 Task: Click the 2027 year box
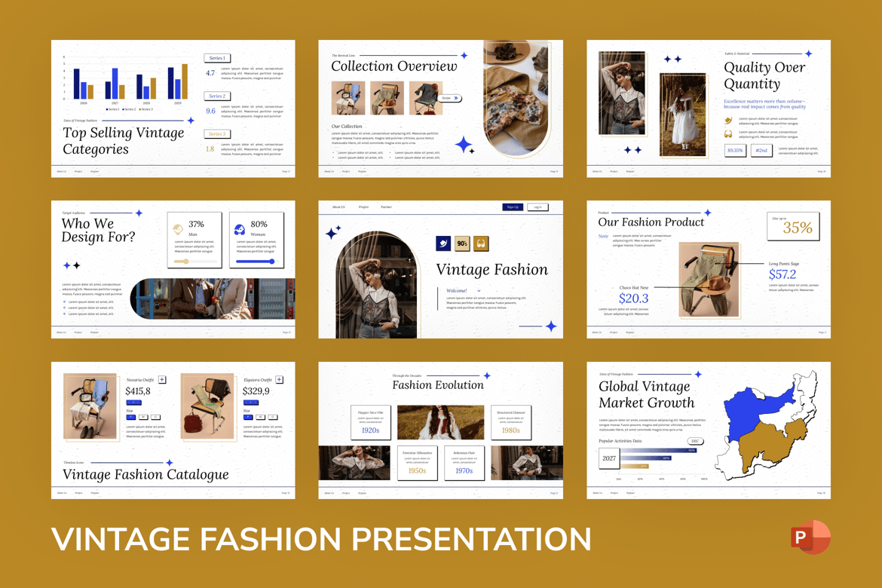[608, 458]
